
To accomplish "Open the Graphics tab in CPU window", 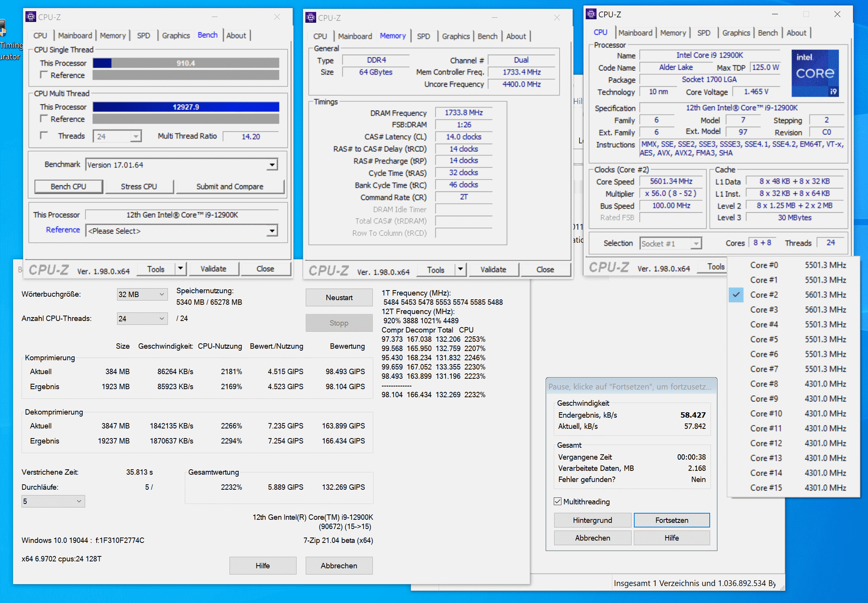I will (736, 33).
